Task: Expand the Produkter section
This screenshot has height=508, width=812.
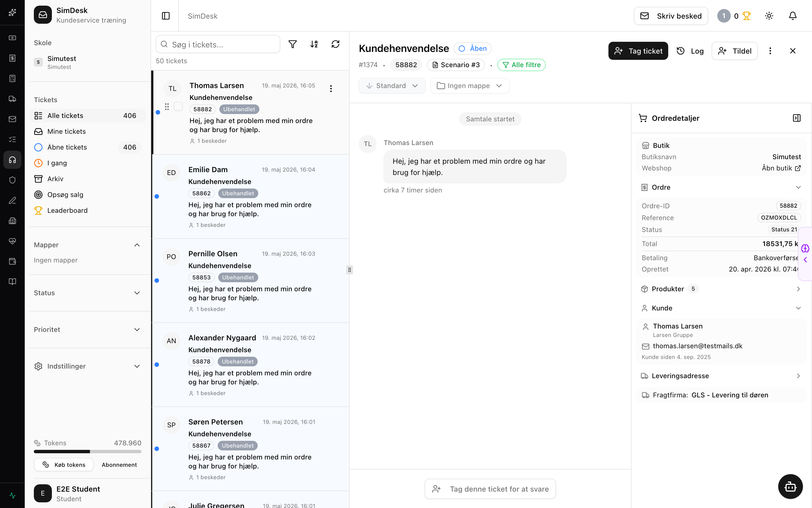Action: pos(798,289)
